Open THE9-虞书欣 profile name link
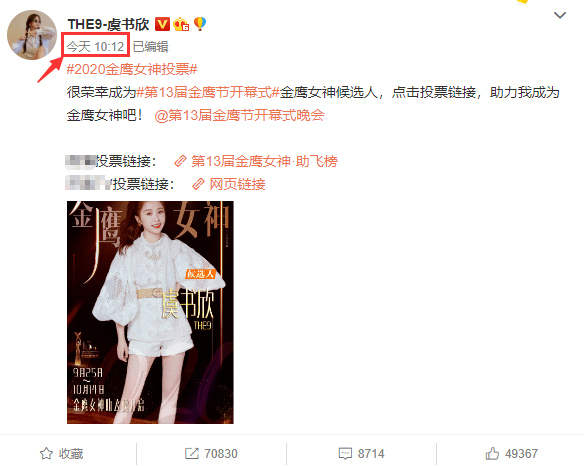The width and height of the screenshot is (584, 466). (108, 25)
